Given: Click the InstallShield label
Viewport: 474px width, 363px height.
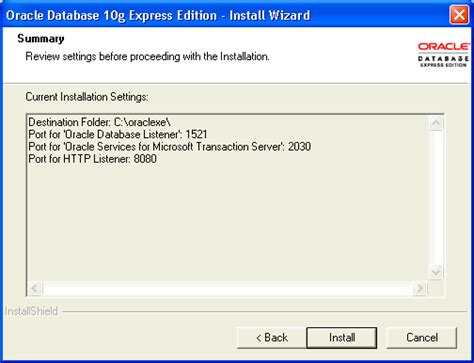Looking at the screenshot, I should [31, 311].
